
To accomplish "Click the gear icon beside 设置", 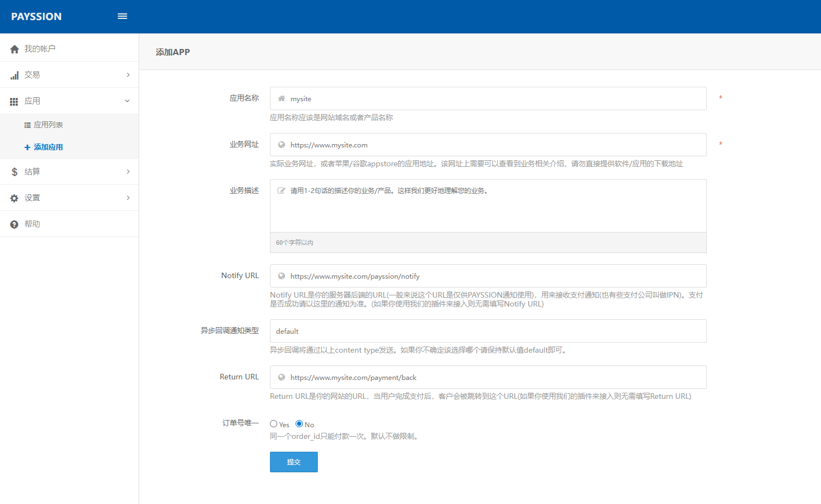I will click(14, 198).
